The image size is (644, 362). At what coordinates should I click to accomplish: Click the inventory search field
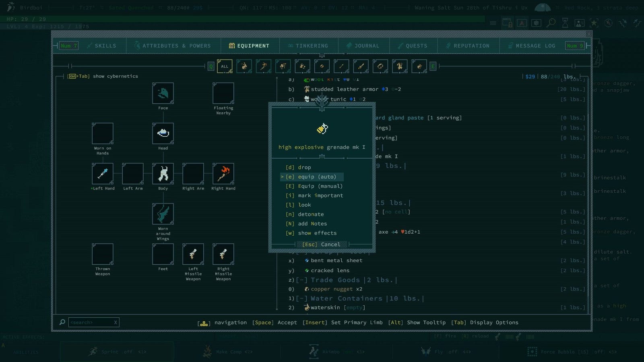[90, 322]
